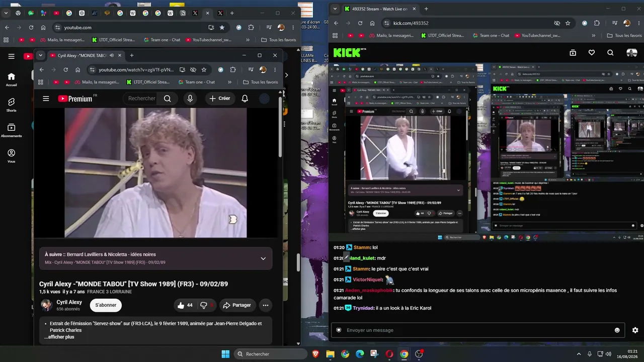644x362 pixels.
Task: Open Trynidad's username in Kick chat
Action: click(363, 308)
